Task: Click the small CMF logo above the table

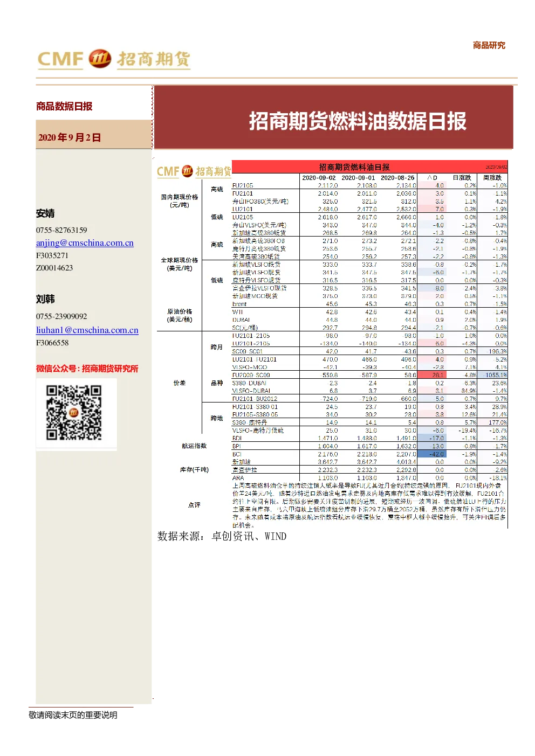Action: (194, 171)
